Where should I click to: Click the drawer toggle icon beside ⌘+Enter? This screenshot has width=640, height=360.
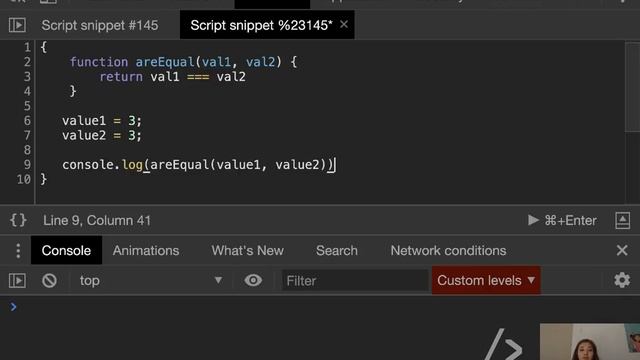coord(622,220)
